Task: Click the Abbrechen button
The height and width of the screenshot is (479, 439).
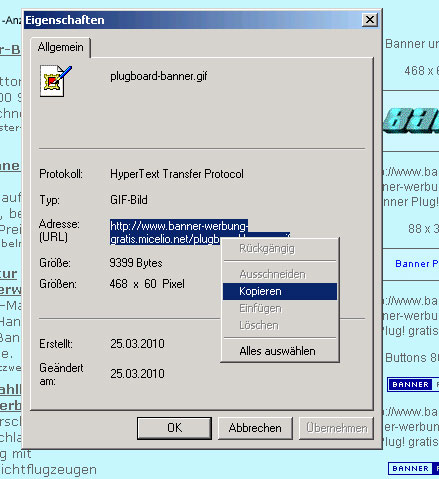Action: [255, 428]
